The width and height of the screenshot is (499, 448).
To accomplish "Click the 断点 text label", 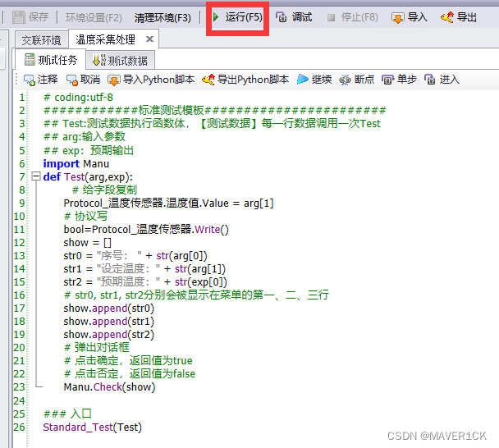I will 364,80.
